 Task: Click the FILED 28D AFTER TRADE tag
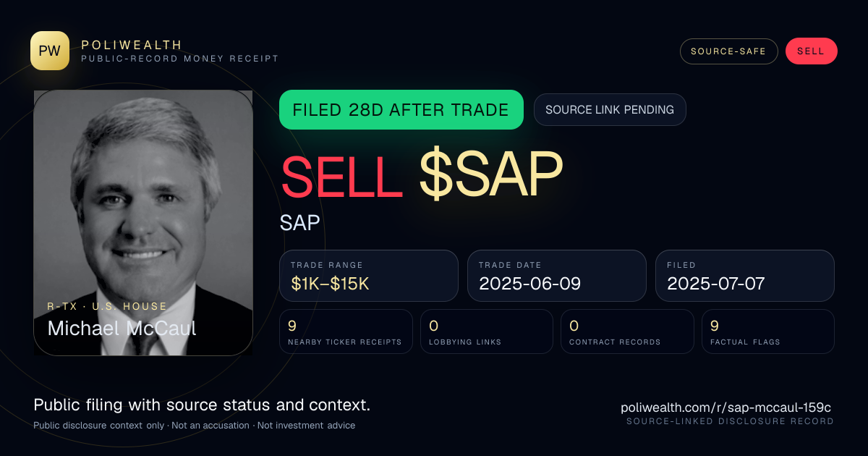click(401, 110)
